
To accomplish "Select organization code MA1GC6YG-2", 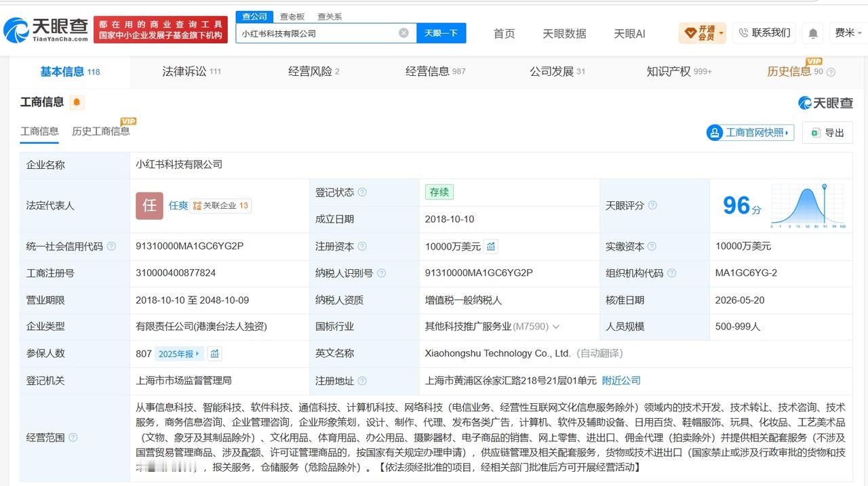I will pyautogui.click(x=746, y=273).
